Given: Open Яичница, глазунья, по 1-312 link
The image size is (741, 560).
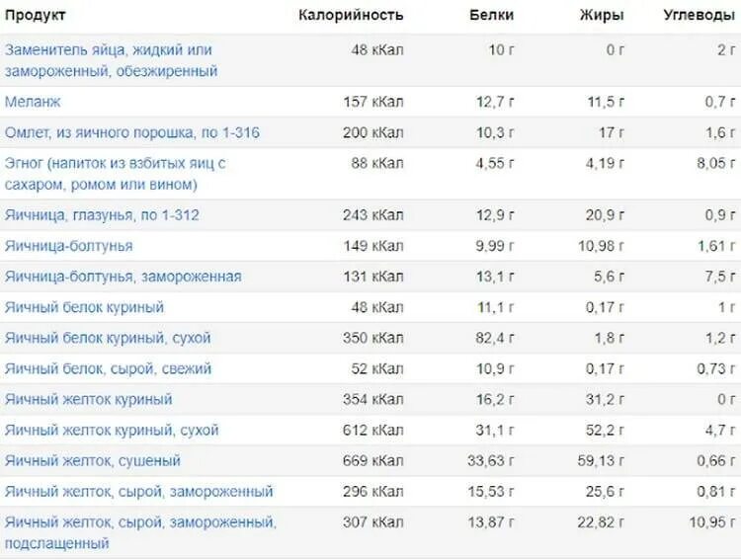Looking at the screenshot, I should tap(102, 215).
